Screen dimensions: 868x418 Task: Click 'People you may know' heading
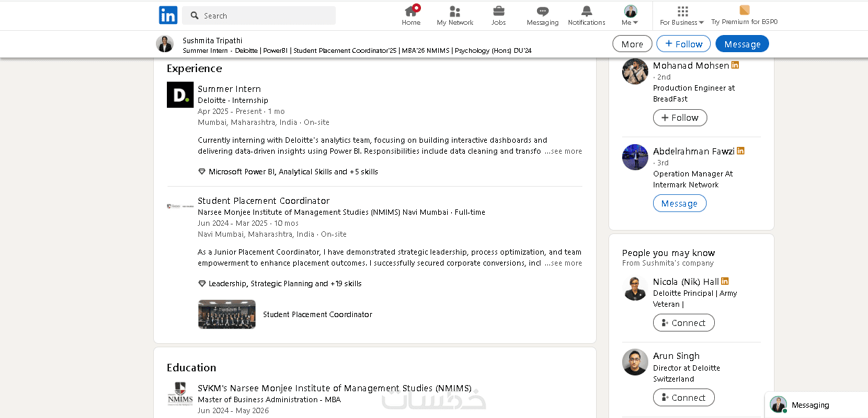tap(669, 253)
